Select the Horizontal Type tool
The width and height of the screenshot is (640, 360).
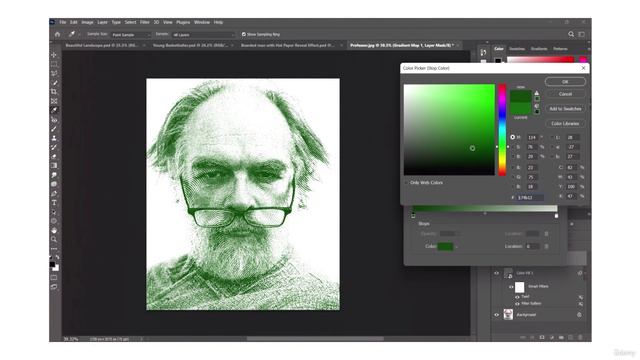point(54,203)
